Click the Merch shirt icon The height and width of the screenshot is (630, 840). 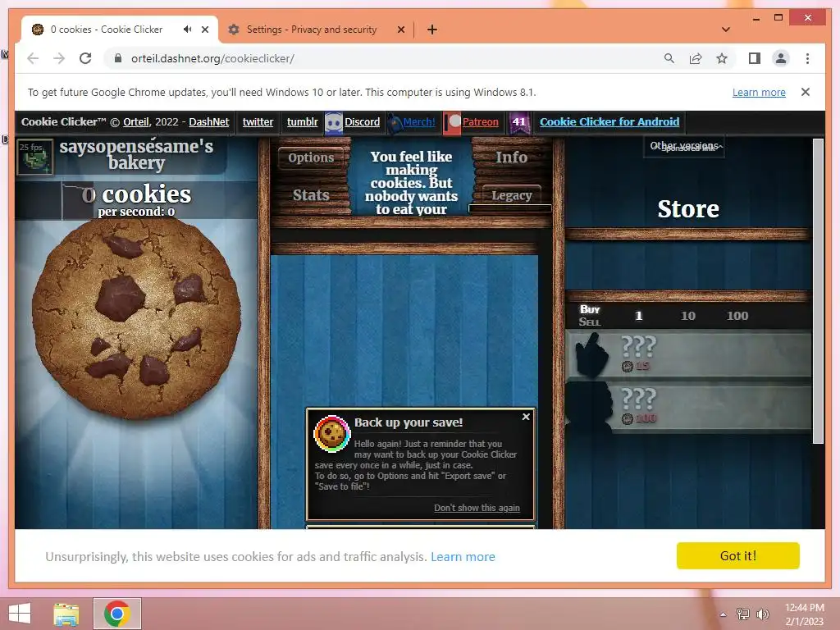(395, 123)
